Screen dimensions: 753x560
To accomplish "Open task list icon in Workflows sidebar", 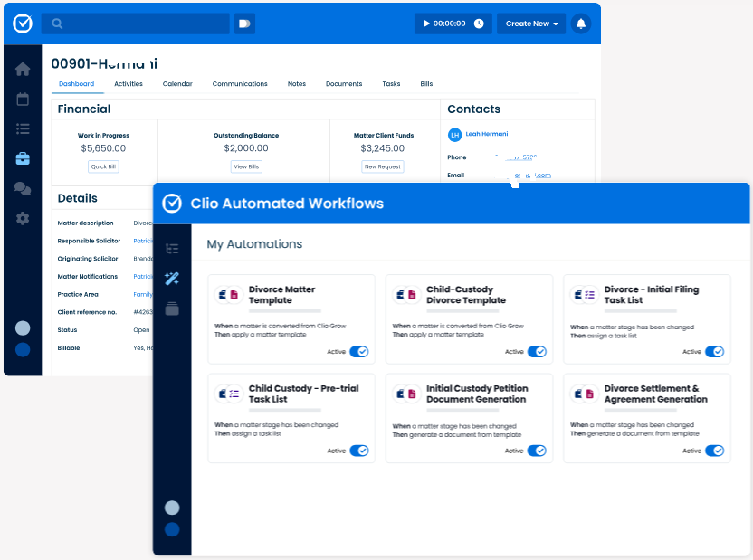I will [172, 249].
